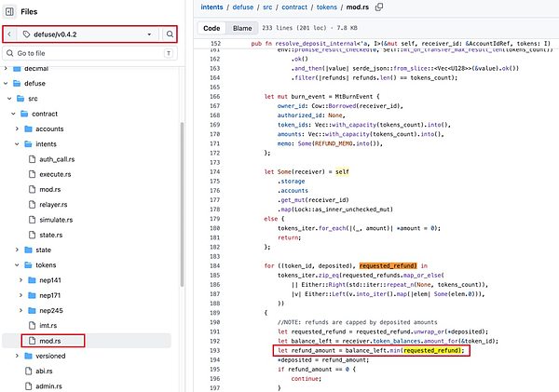The image size is (559, 392).
Task: Click file icon of relayer.rs
Action: (32, 205)
